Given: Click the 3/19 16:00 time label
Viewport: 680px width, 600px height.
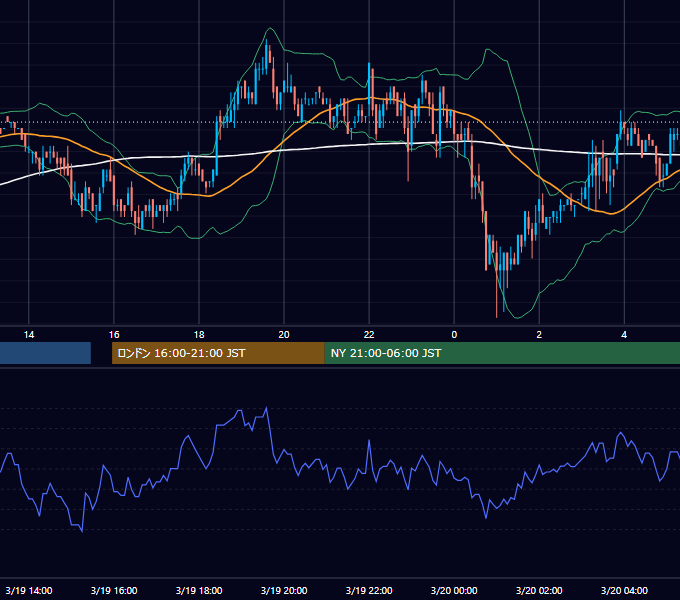Looking at the screenshot, I should coord(114,590).
